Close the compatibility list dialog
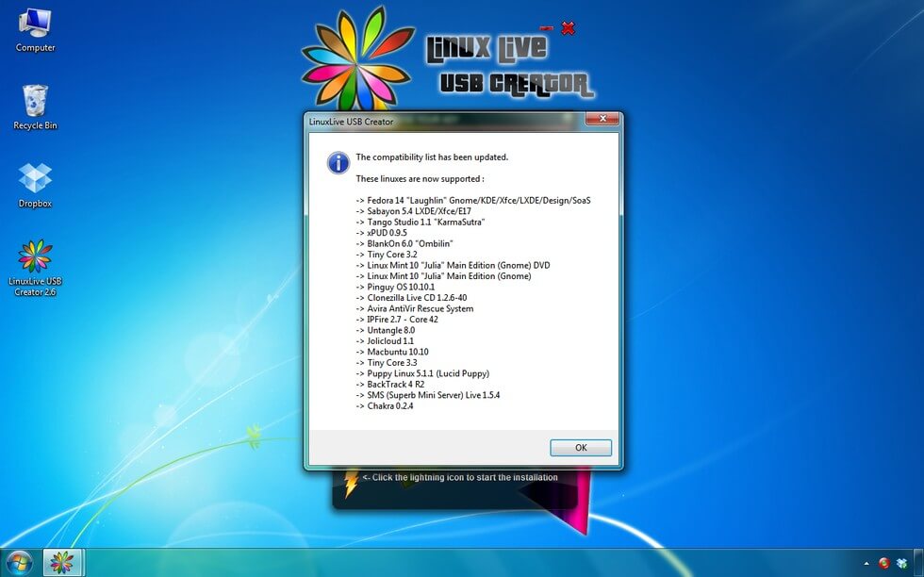 tap(602, 119)
